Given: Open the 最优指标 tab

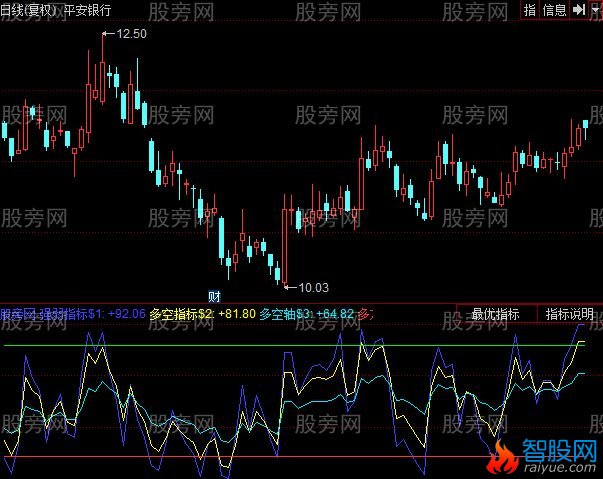Looking at the screenshot, I should (496, 314).
